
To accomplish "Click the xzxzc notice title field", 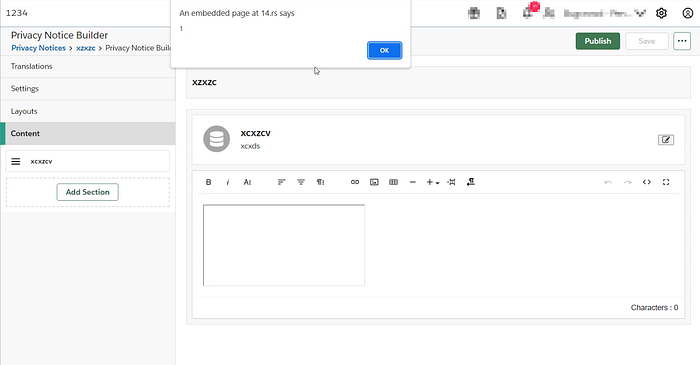I will pos(438,83).
